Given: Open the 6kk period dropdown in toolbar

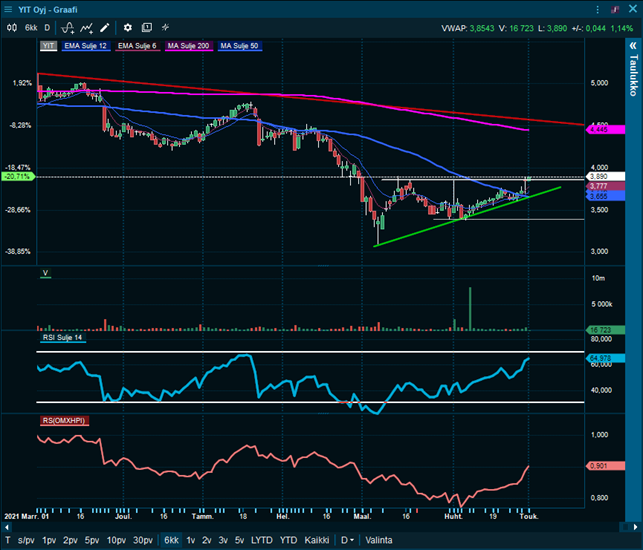Looking at the screenshot, I should tap(31, 27).
